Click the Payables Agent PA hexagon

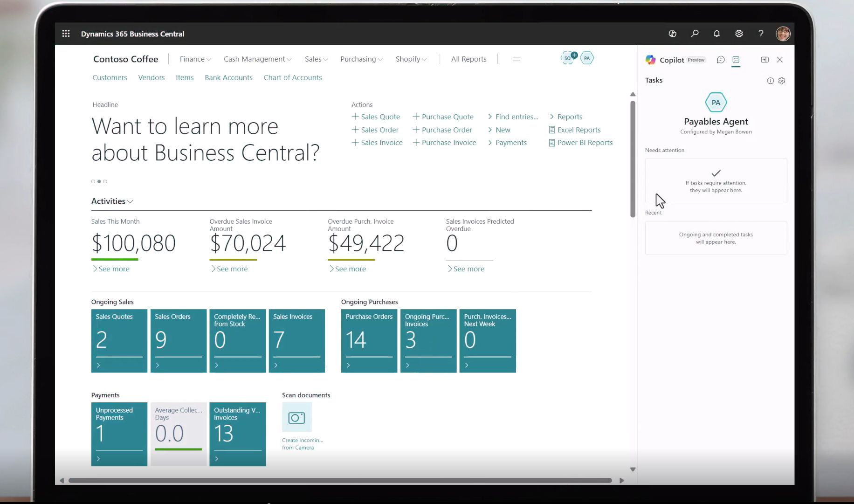pos(716,103)
